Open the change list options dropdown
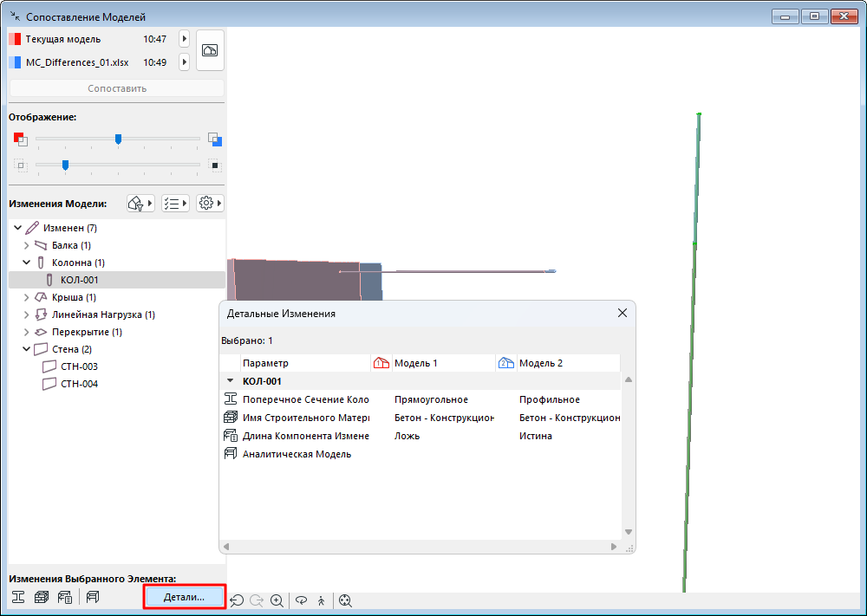 175,204
